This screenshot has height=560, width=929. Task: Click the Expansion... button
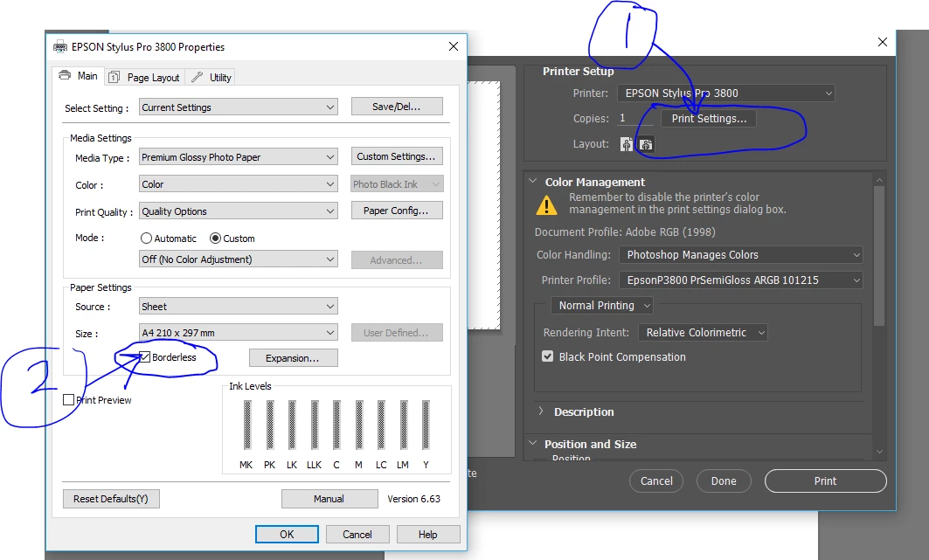point(294,358)
